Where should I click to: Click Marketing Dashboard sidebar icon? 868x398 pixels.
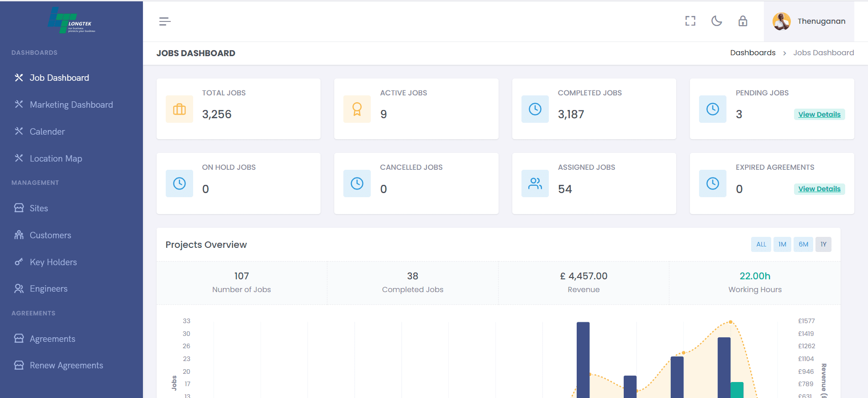19,105
